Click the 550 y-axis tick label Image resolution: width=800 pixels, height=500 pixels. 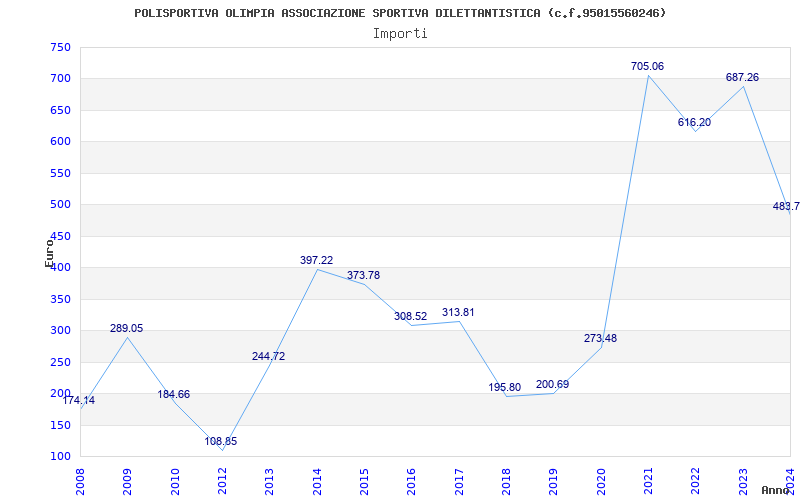[60, 173]
